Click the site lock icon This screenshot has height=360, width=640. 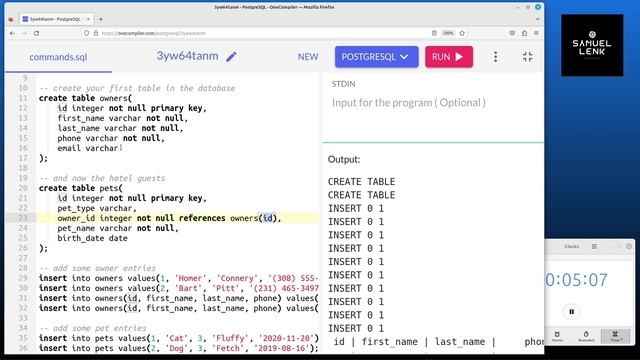click(x=96, y=33)
